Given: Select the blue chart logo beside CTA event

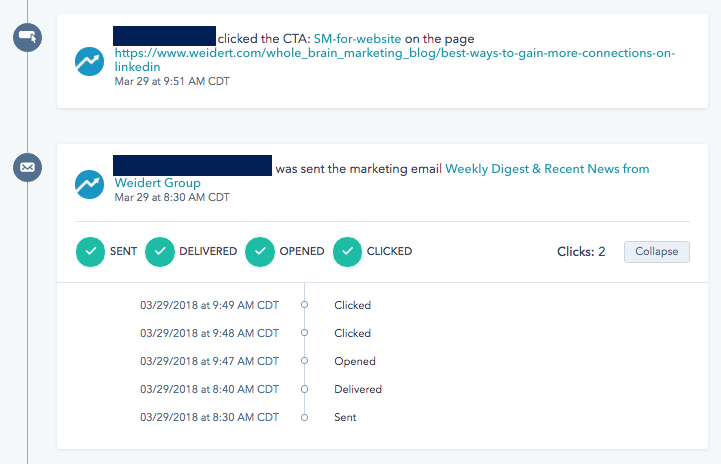Looking at the screenshot, I should click(89, 61).
